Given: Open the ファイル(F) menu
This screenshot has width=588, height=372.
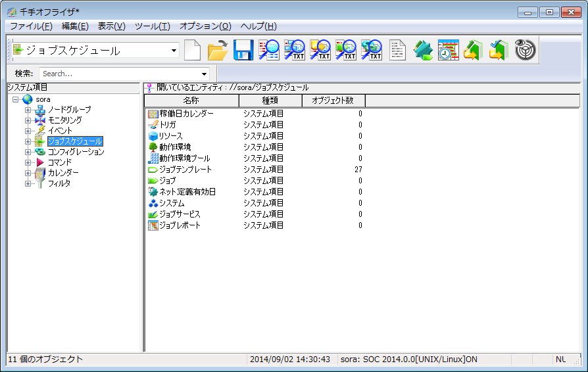Looking at the screenshot, I should tap(31, 26).
